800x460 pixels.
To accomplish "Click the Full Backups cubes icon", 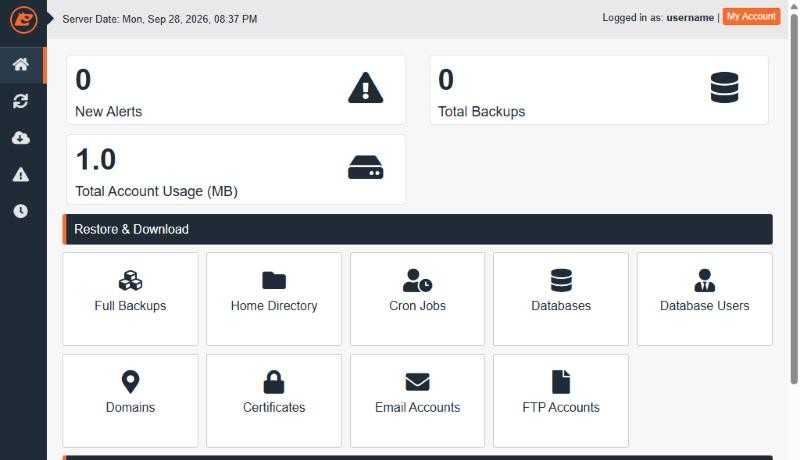I will [130, 280].
